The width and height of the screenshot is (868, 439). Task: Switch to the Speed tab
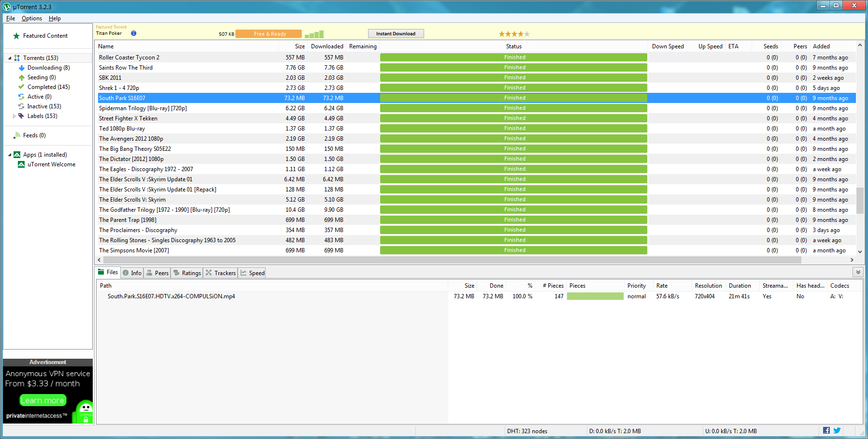(252, 273)
